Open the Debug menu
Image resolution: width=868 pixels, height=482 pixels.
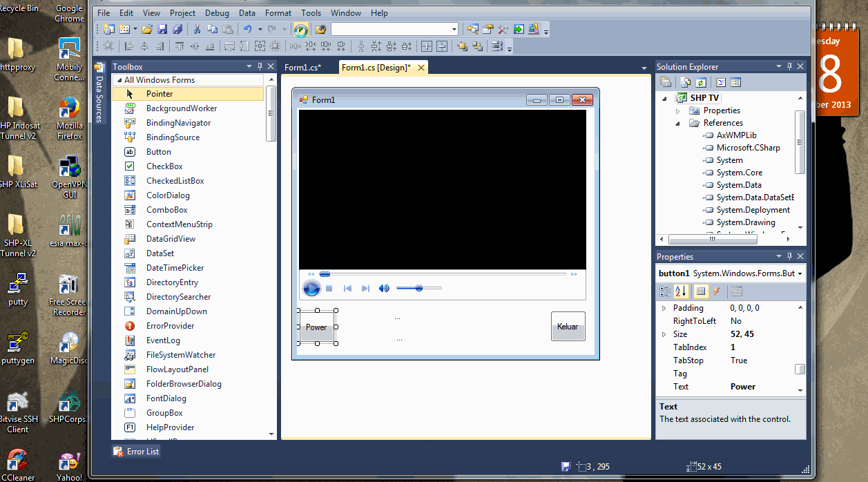[x=217, y=13]
